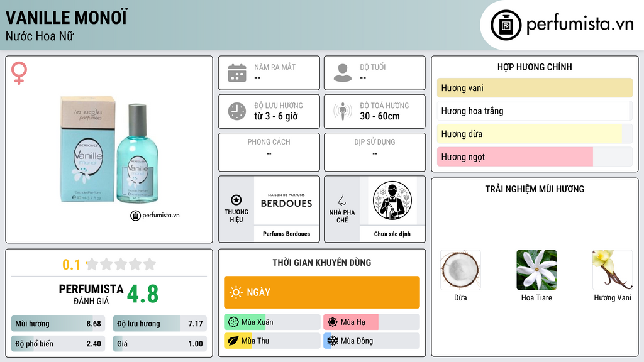Viewport: 644px width, 362px height.
Task: Click the Mùa Xuân season bar
Action: [272, 322]
